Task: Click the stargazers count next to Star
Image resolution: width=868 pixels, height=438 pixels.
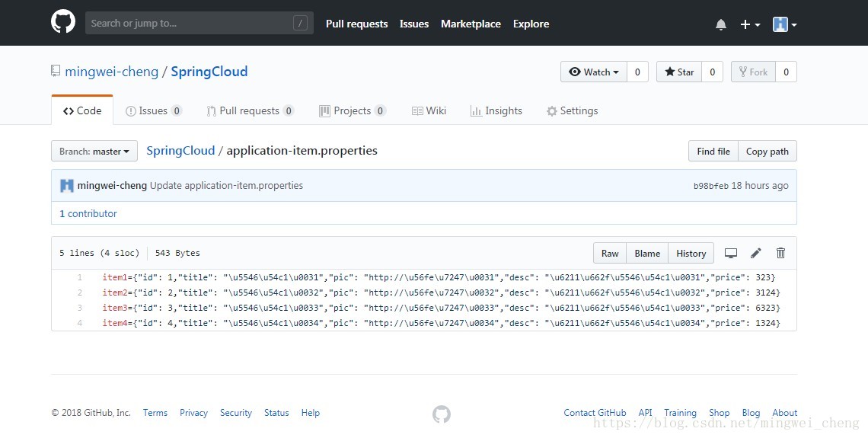Action: (x=713, y=72)
